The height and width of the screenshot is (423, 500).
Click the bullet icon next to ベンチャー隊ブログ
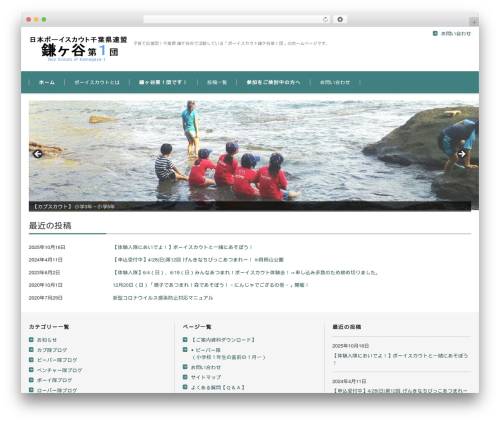(31, 370)
